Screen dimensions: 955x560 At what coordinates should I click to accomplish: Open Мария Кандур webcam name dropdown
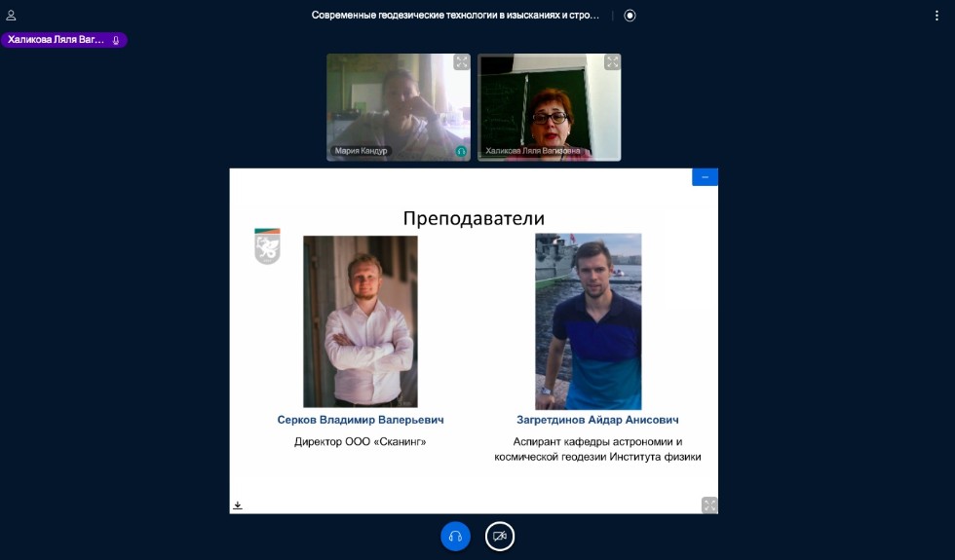tap(361, 151)
